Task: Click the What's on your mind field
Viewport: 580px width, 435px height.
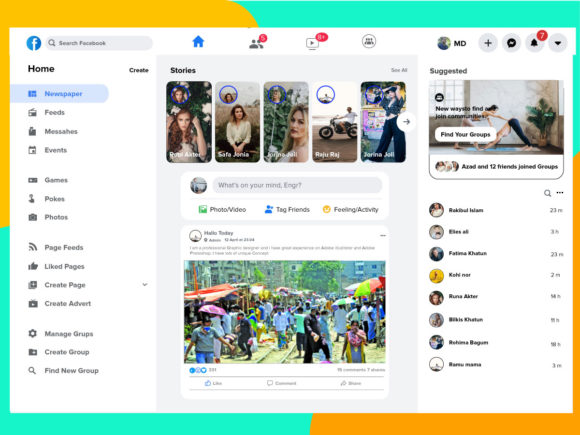Action: pos(297,185)
